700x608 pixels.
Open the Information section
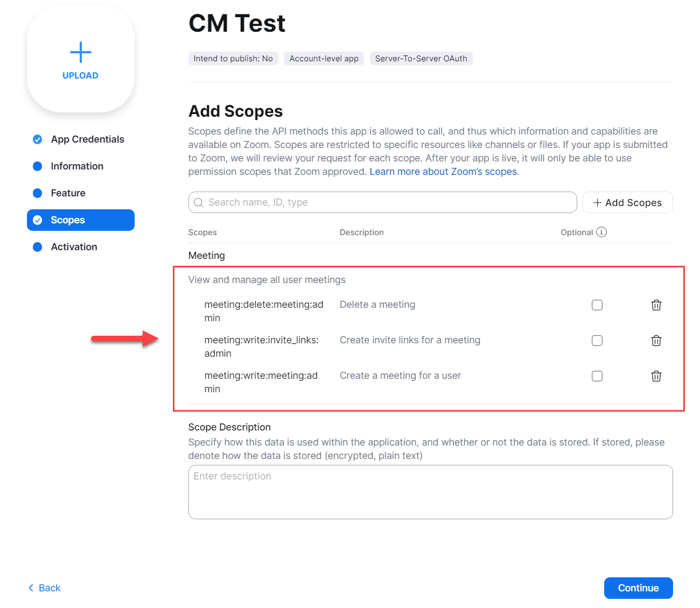coord(77,166)
